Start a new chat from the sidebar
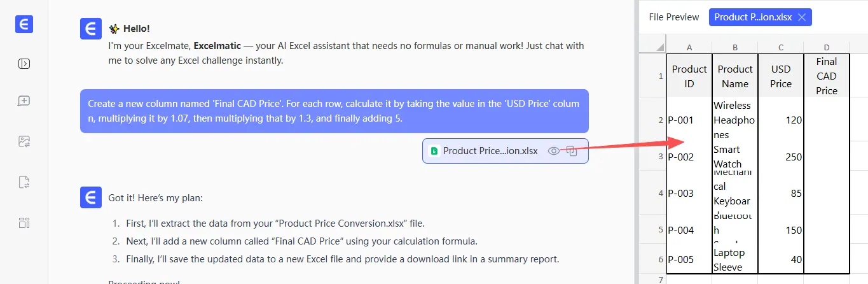 pos(24,101)
